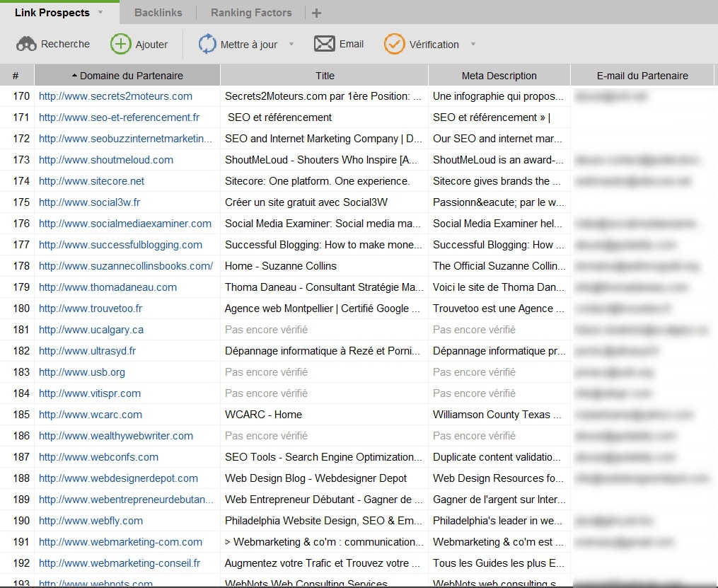Open link http://www.successfulblogging.com
718x588 pixels.
(x=120, y=245)
